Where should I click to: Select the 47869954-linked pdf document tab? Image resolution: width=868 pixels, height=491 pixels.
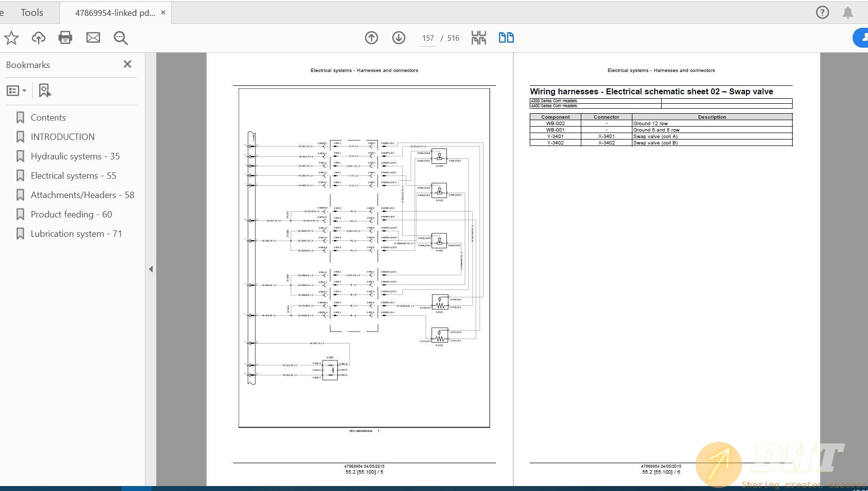coord(115,13)
